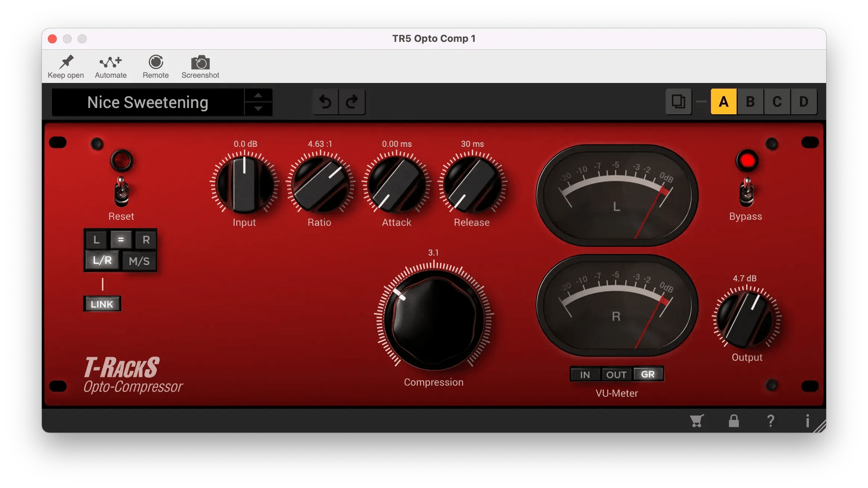Click the copy snapshot icon
Screen dimensions: 868x488
click(x=679, y=101)
